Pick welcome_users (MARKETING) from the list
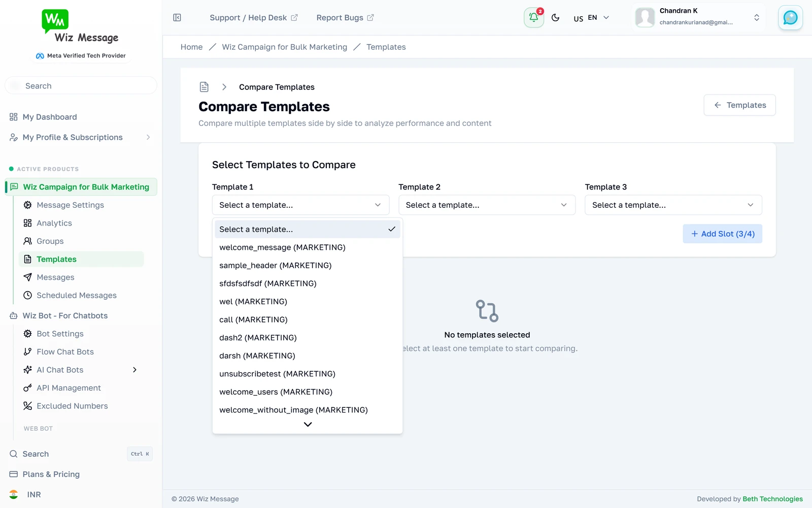This screenshot has width=812, height=508. coord(308,392)
